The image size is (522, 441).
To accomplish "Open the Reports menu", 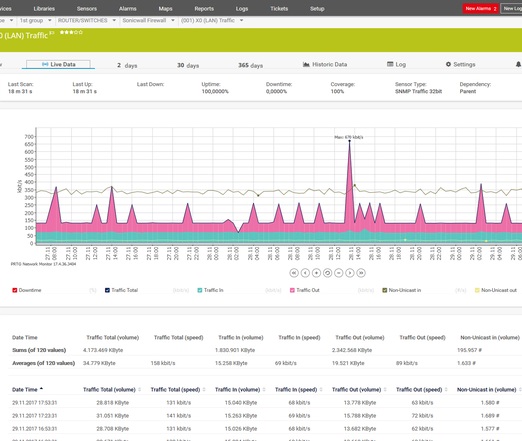I will point(204,9).
